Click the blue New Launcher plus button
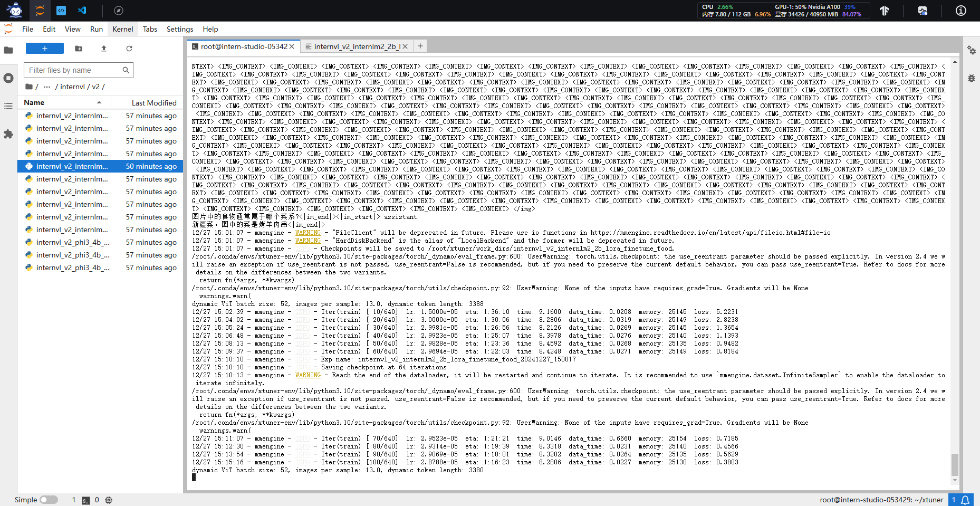This screenshot has height=506, width=980. (45, 49)
